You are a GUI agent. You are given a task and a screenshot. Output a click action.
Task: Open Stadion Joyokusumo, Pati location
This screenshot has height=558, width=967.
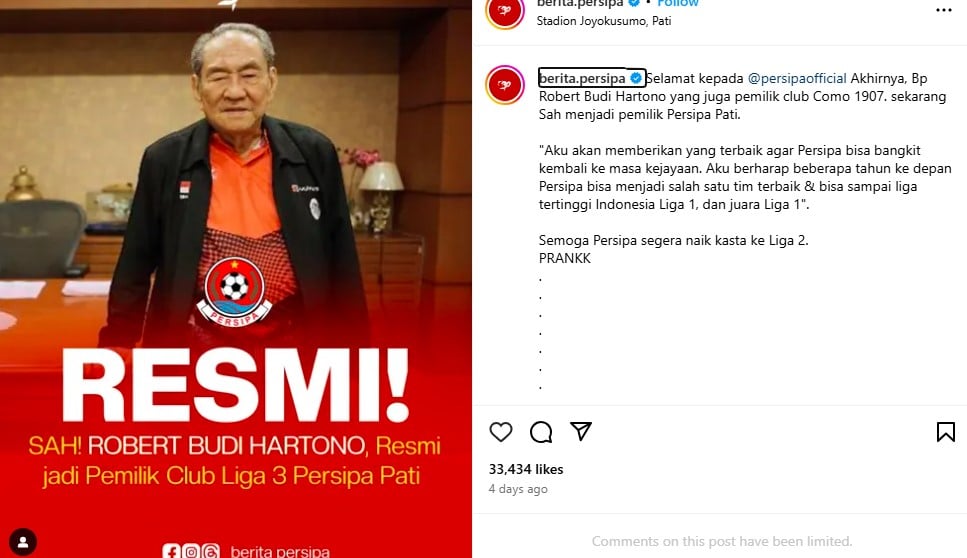(603, 21)
